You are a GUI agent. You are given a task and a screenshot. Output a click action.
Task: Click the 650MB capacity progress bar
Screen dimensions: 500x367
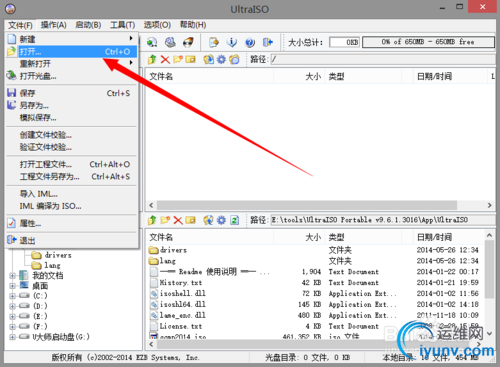coord(428,42)
